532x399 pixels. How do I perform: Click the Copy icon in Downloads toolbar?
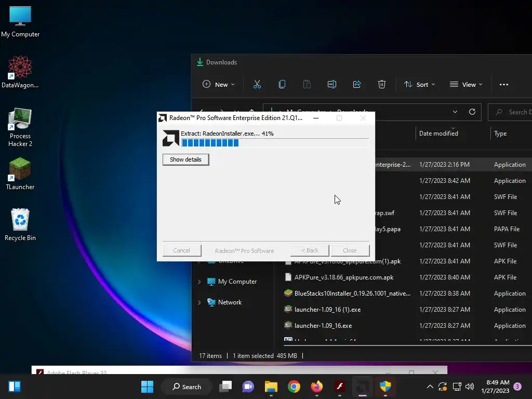(282, 85)
